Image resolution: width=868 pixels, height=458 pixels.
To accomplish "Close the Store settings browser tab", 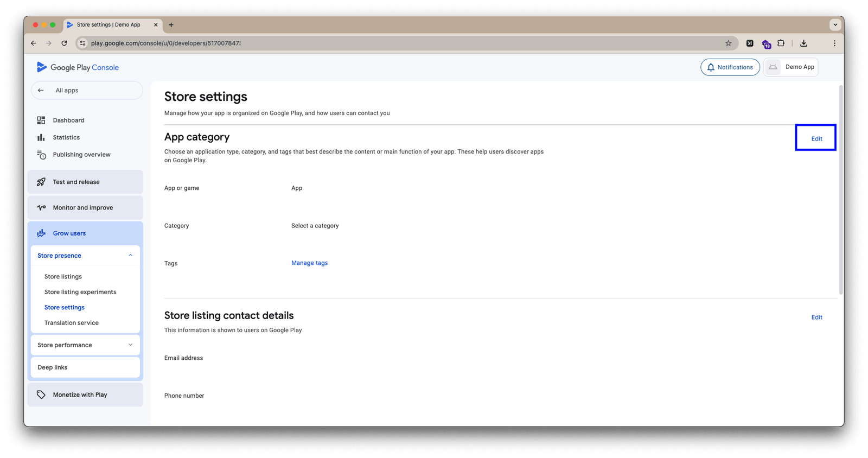I will click(x=156, y=25).
